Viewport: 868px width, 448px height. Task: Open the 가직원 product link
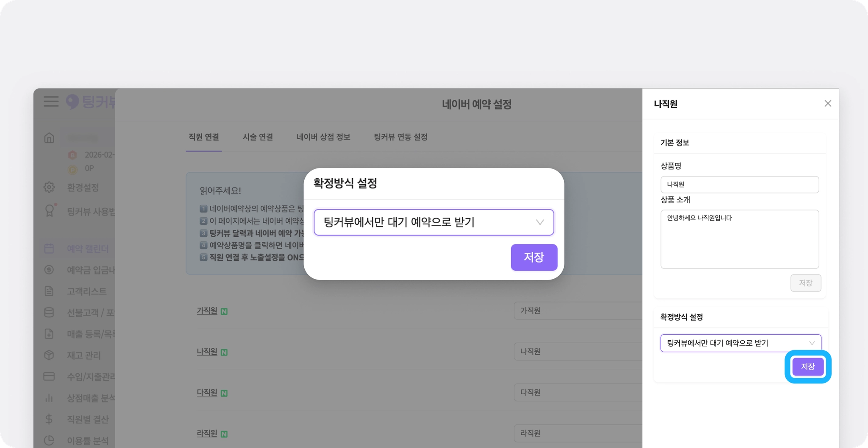click(207, 311)
